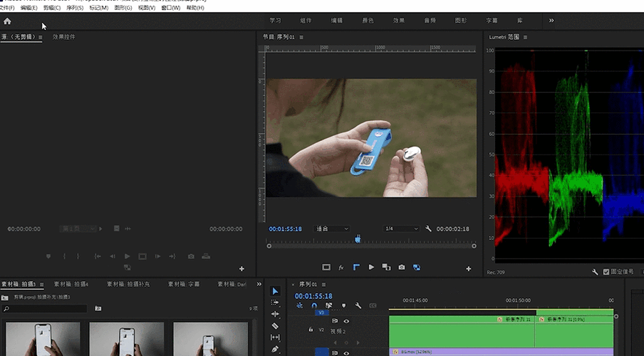Screen dimensions: 644x356
Task: Toggle the V2 track lock
Action: coord(311,330)
